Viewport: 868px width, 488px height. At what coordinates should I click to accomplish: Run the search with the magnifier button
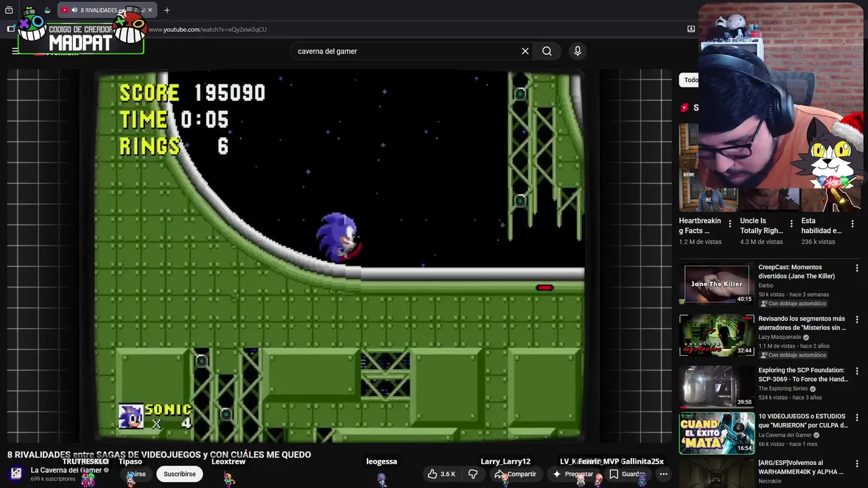coord(547,51)
